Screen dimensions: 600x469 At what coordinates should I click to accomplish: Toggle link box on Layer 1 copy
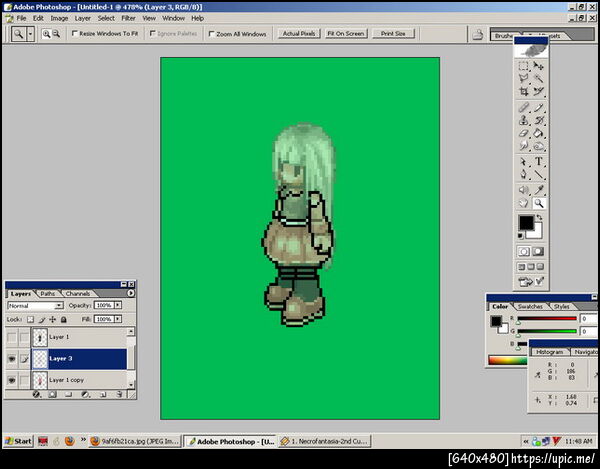coord(24,380)
